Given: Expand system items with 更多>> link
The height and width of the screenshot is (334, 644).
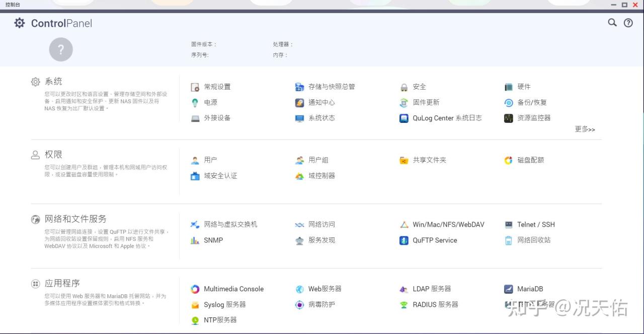Looking at the screenshot, I should 585,129.
